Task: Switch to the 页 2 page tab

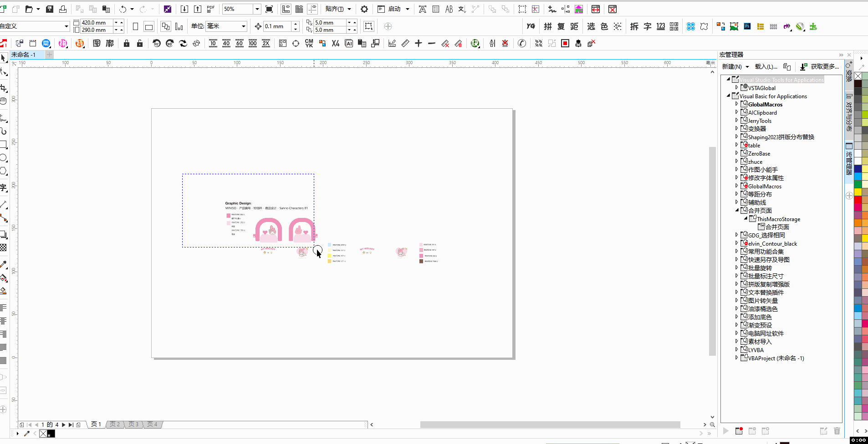Action: tap(115, 424)
